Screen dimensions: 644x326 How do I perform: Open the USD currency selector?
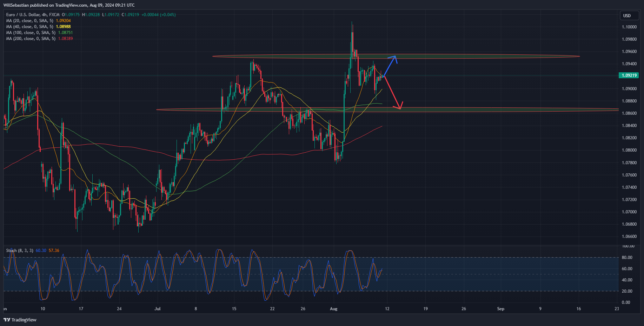tap(629, 15)
